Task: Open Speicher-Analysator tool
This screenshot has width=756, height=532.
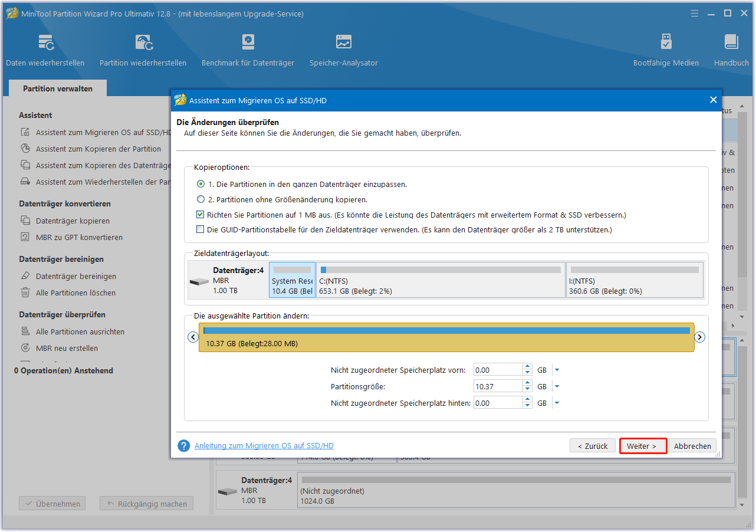Action: [x=344, y=50]
